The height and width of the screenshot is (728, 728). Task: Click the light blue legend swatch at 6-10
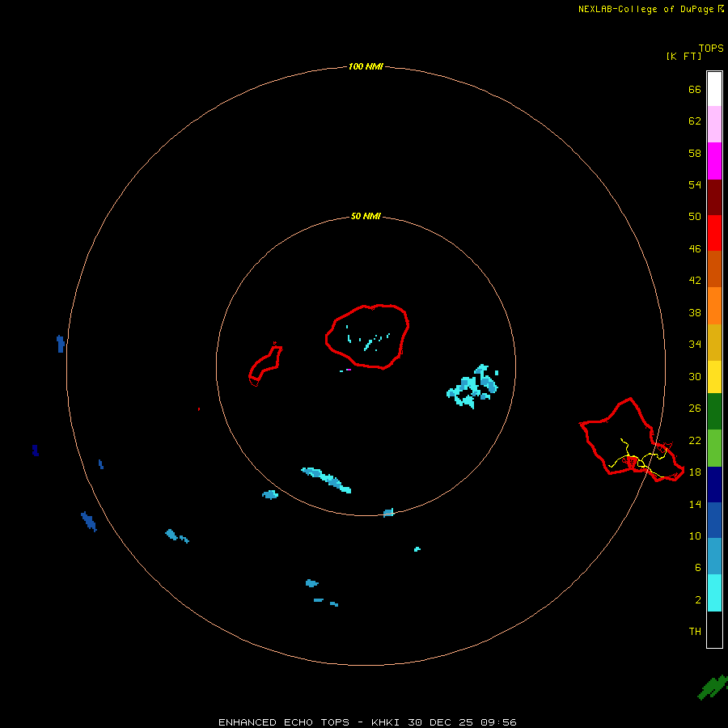[714, 556]
